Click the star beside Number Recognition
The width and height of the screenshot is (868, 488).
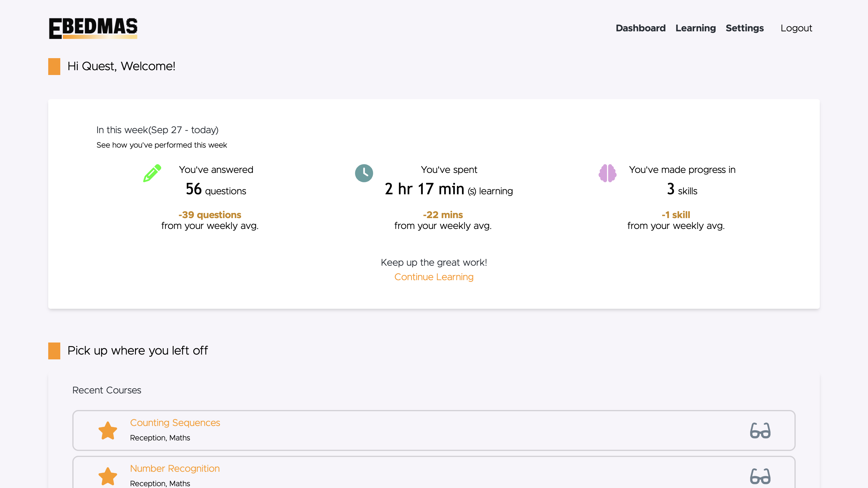click(108, 476)
